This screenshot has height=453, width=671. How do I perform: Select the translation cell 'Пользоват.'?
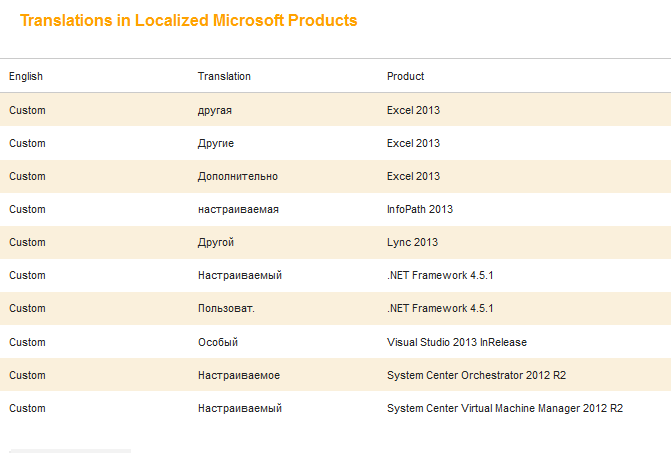226,308
